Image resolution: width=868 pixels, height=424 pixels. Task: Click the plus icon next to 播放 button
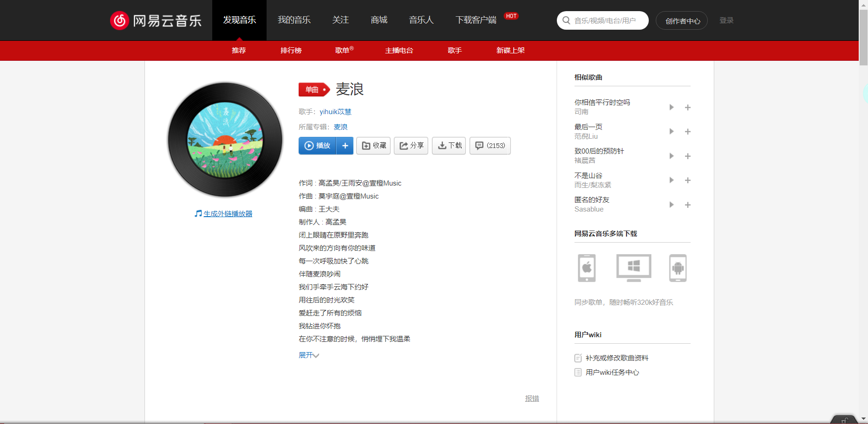click(345, 146)
